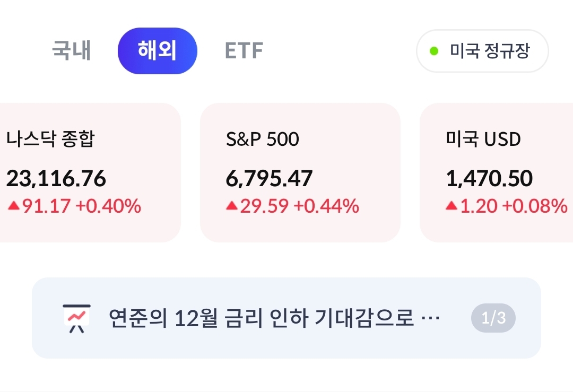Switch to the 국내 tab

click(x=71, y=51)
